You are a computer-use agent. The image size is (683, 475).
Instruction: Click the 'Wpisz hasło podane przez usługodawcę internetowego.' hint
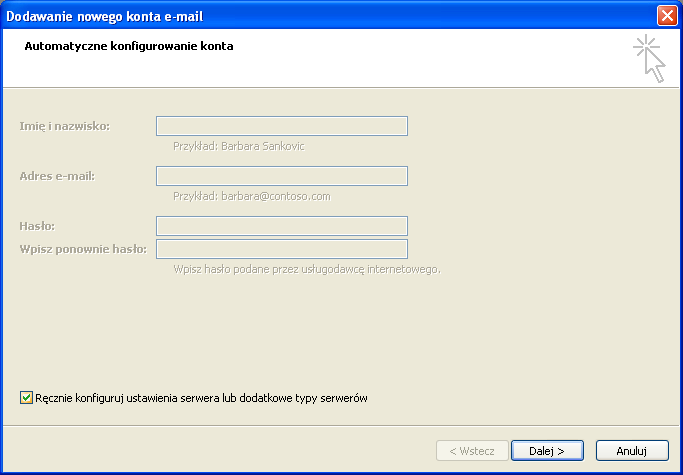[307, 269]
